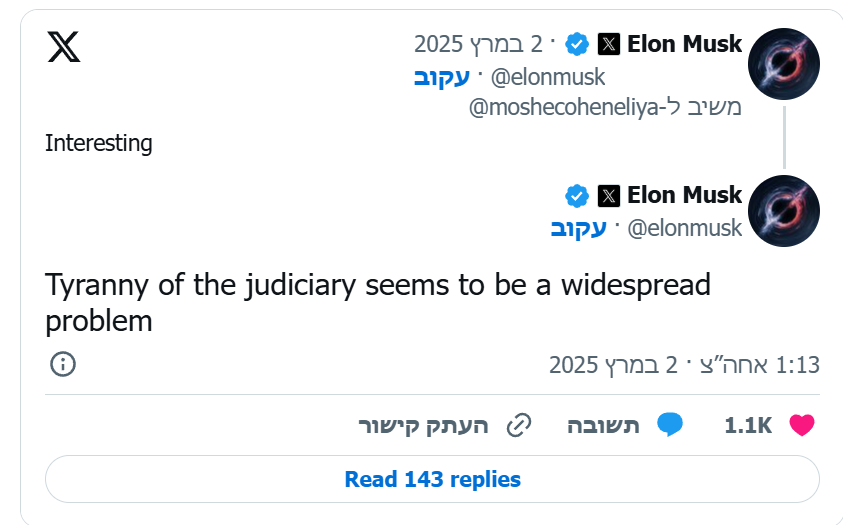Click the copy link chain icon
Screen dimensions: 843x525
[518, 425]
